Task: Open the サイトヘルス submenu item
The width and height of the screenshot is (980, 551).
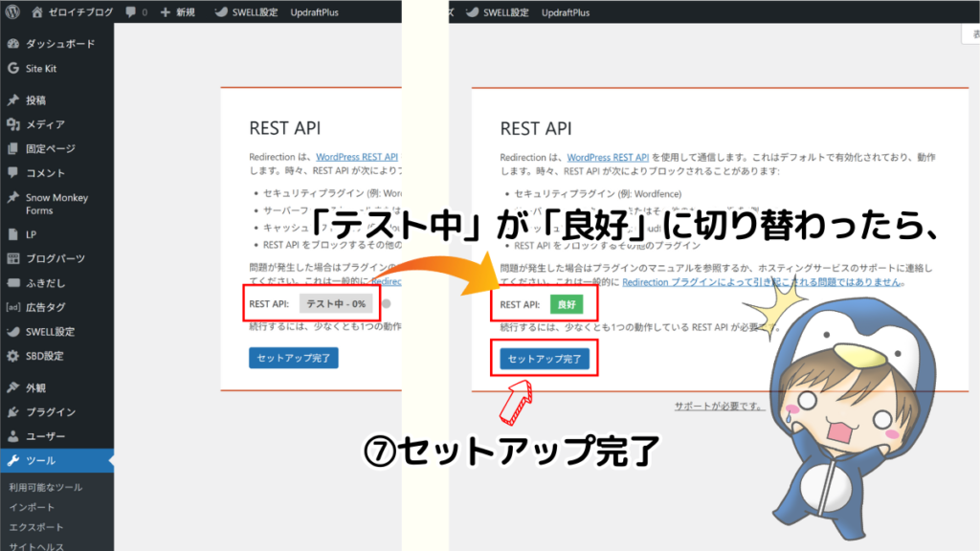Action: (x=36, y=546)
